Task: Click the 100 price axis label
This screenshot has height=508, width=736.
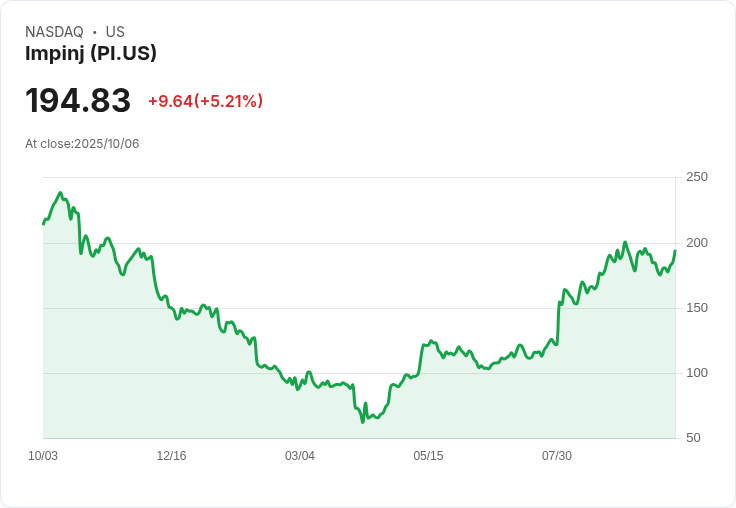Action: pos(697,373)
